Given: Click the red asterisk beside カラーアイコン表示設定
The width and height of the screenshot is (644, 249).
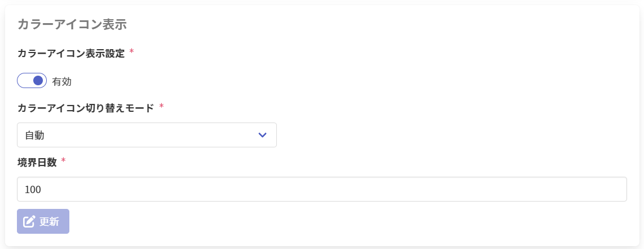Looking at the screenshot, I should (132, 52).
